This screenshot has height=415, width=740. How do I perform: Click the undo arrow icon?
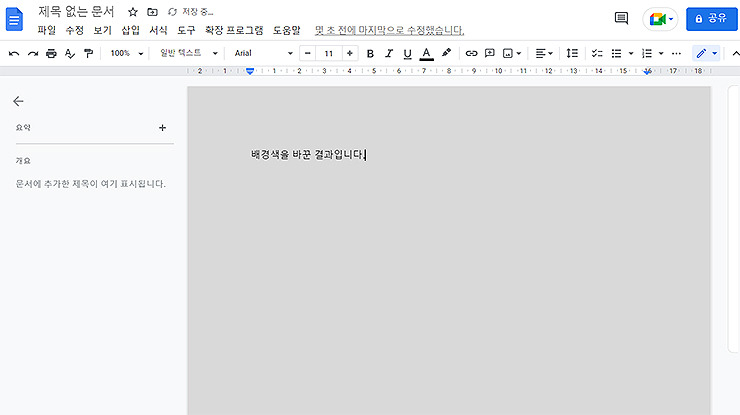pos(14,53)
